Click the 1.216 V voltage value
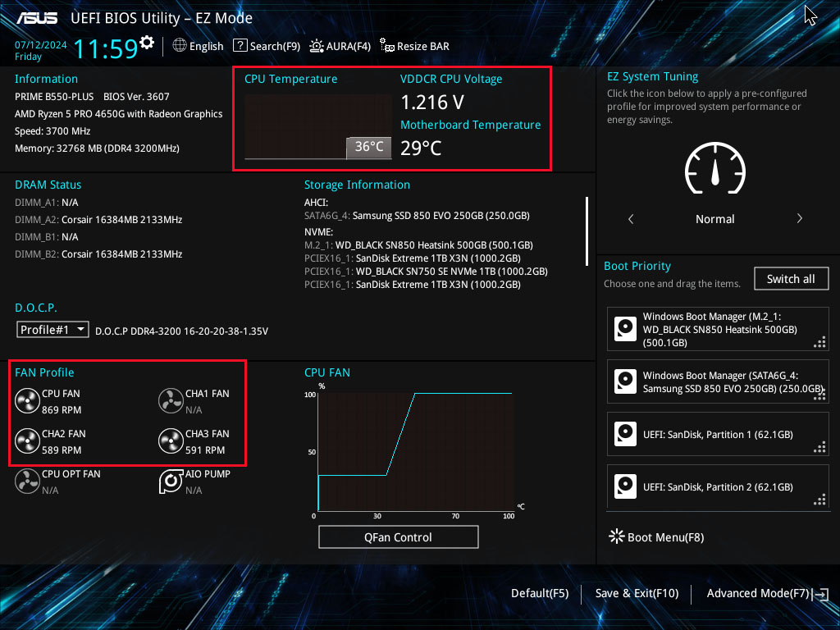Screen dimensions: 840x630 pos(432,102)
